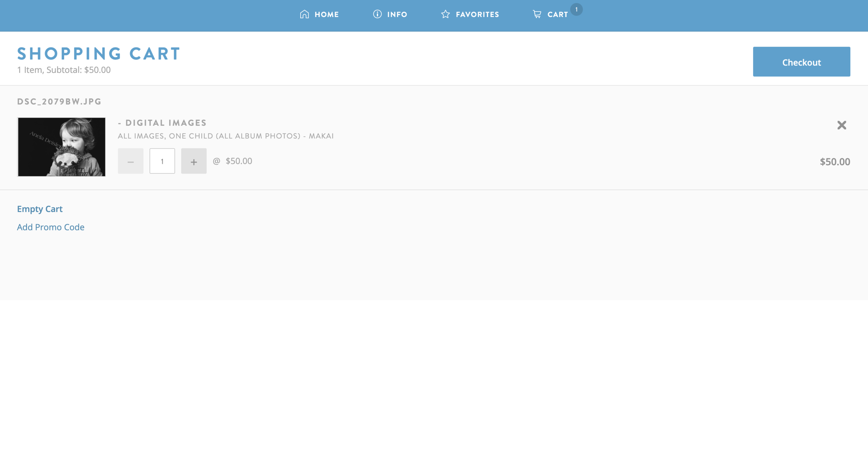Viewport: 868px width, 455px height.
Task: Click the Add Promo Code link
Action: [x=51, y=227]
